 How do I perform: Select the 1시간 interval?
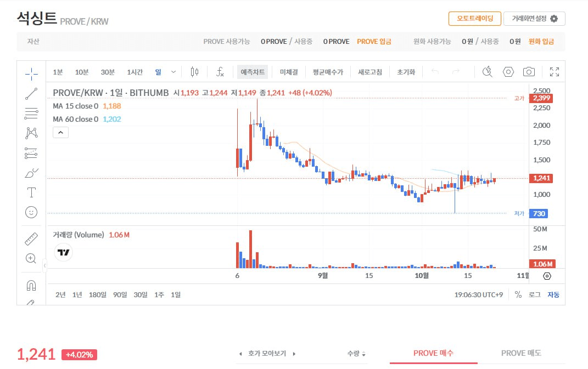coord(135,72)
